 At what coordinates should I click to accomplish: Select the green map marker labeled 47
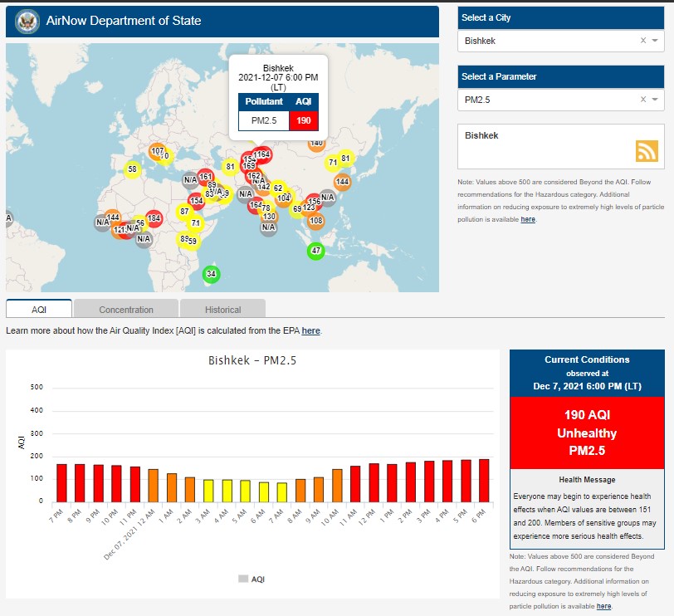tap(315, 251)
